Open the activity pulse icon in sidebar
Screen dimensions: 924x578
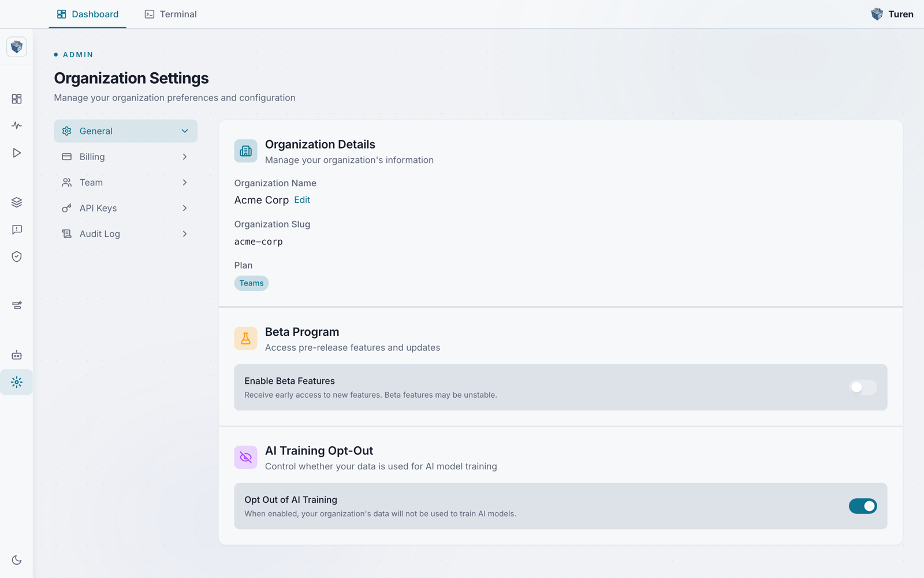click(17, 125)
